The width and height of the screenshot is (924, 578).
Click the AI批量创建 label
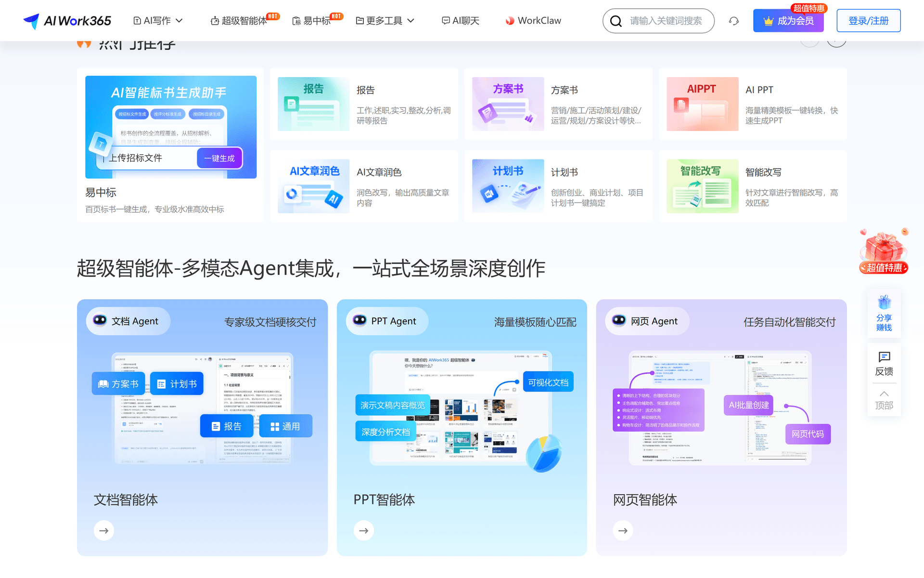(749, 405)
